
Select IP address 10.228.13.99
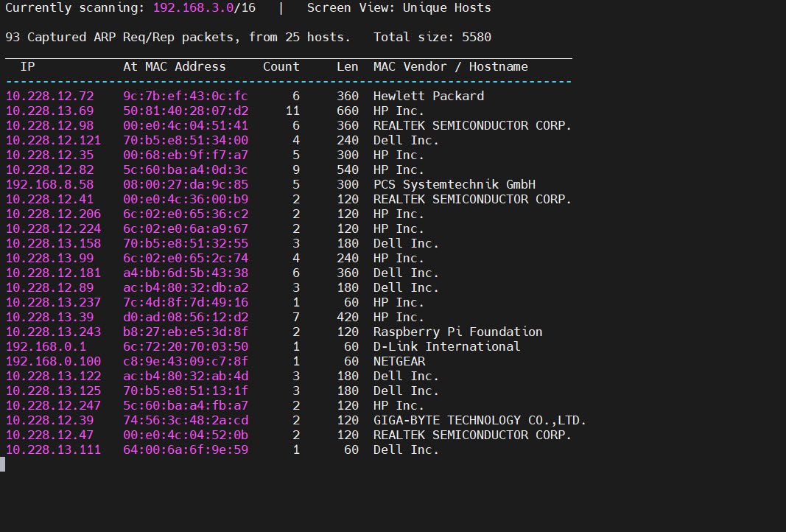point(49,258)
